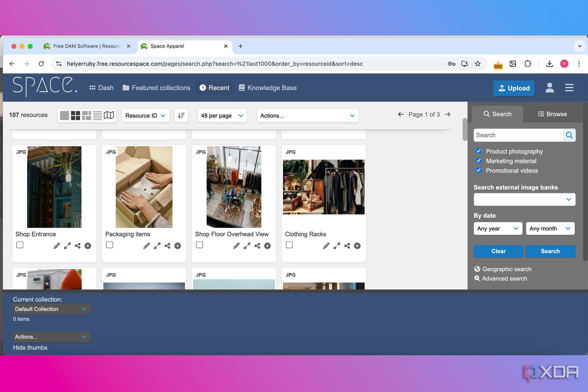588x392 pixels.
Task: Open the 48 per page dropdown
Action: pos(222,116)
